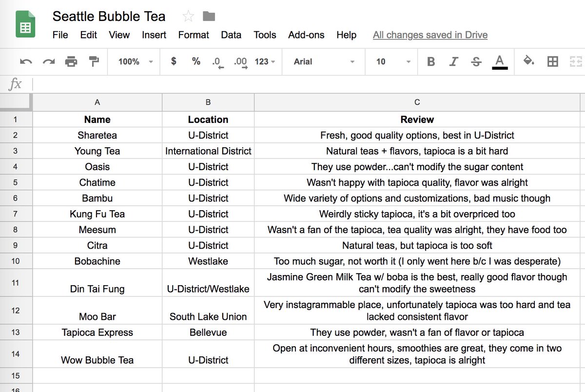Select the 'Sharetea' cell
The image size is (585, 392).
pyautogui.click(x=97, y=136)
